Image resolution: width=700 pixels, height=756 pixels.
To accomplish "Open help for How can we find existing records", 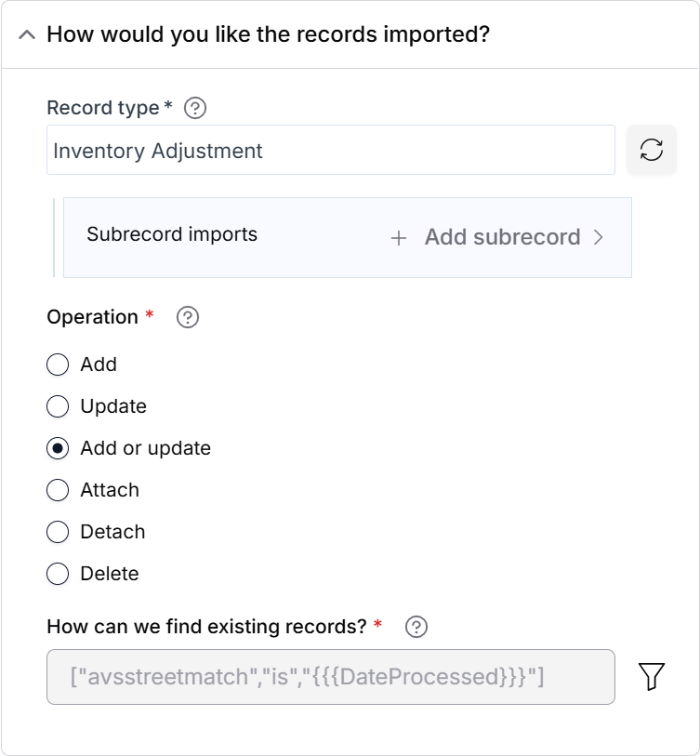I will point(416,627).
